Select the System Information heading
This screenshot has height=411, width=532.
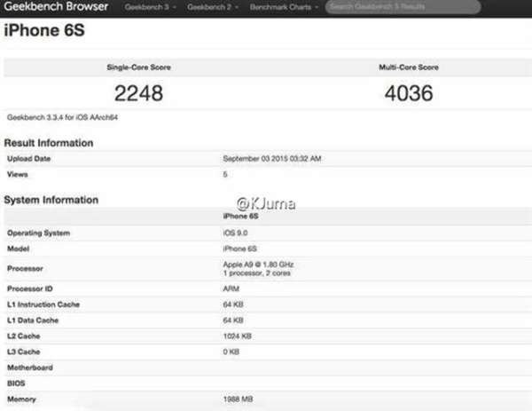coord(51,200)
